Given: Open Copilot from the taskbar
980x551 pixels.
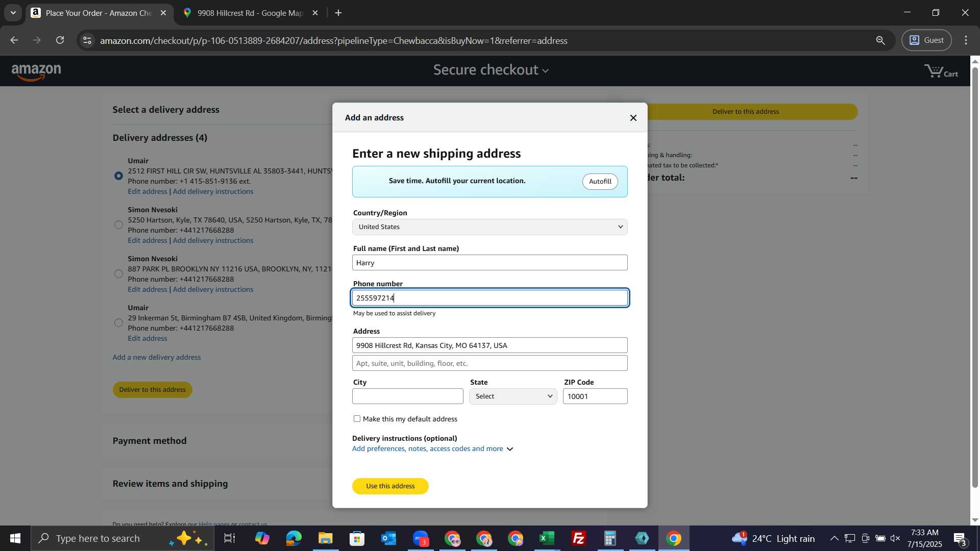Looking at the screenshot, I should coord(262,539).
